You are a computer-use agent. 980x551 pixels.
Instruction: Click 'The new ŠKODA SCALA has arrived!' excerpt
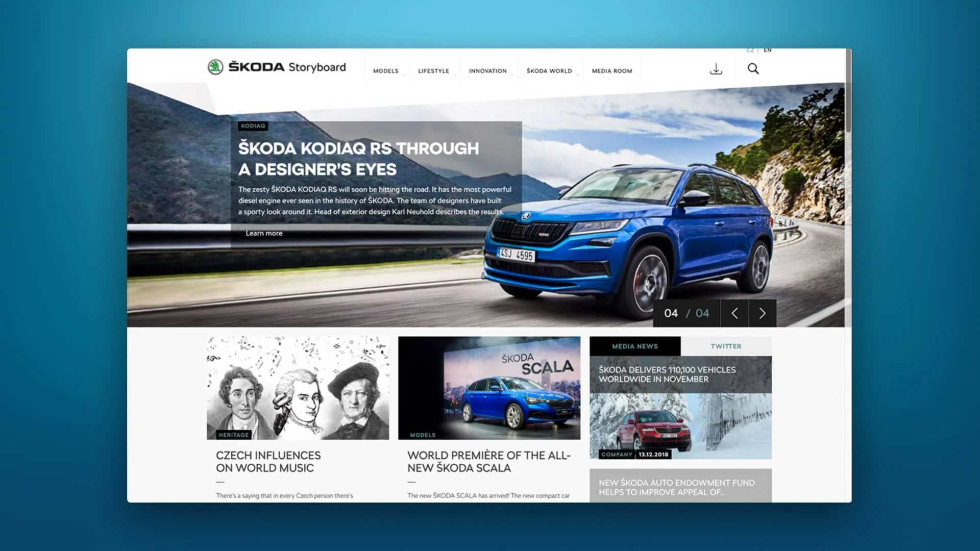tap(488, 495)
